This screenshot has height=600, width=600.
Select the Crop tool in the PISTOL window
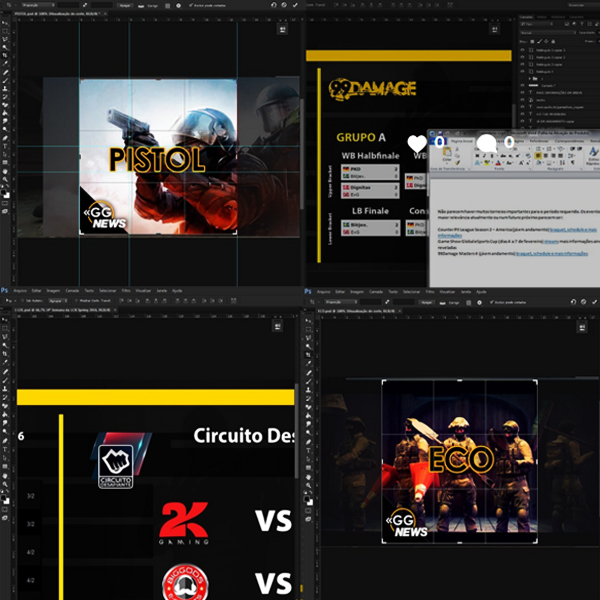click(x=5, y=55)
